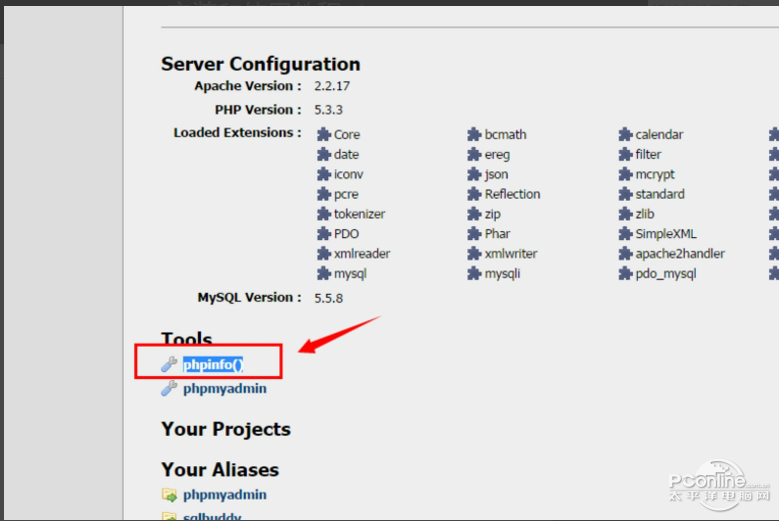This screenshot has height=521, width=779.
Task: Click the puzzle icon next to Core
Action: tap(324, 134)
